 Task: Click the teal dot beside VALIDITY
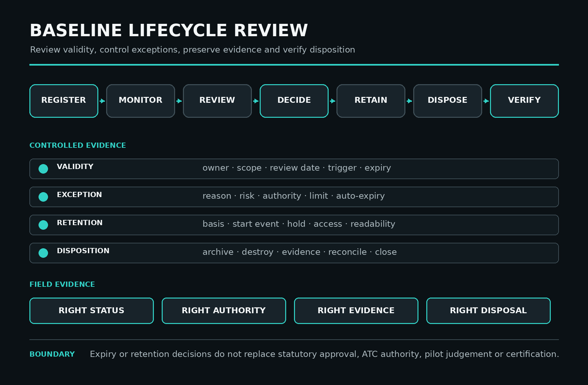pyautogui.click(x=43, y=169)
